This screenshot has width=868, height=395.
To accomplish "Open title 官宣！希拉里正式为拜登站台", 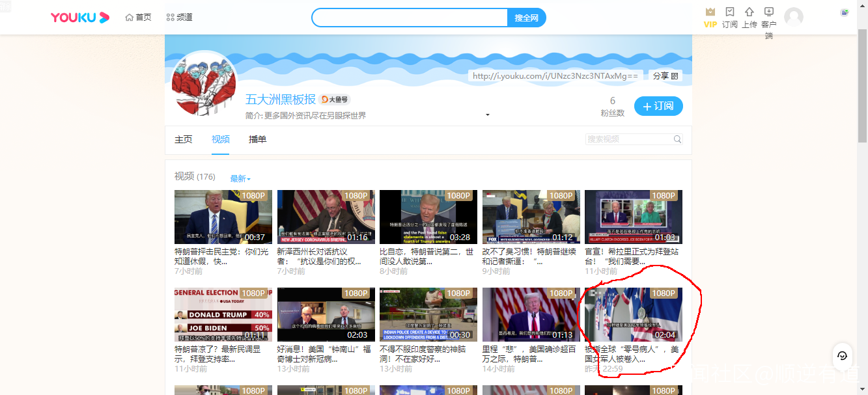I will [x=632, y=256].
